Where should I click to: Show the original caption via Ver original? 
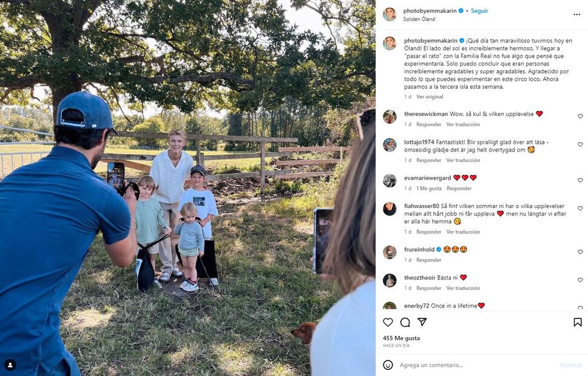pos(430,96)
